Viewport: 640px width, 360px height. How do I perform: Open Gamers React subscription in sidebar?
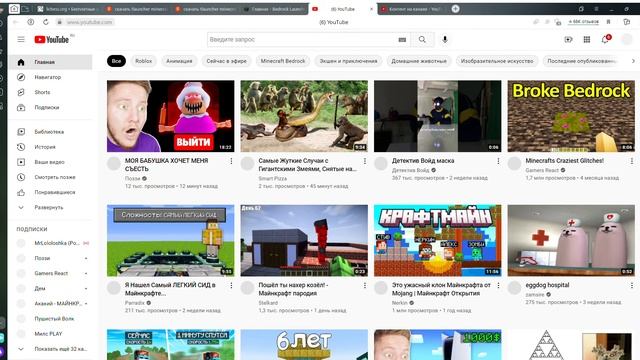[51, 273]
